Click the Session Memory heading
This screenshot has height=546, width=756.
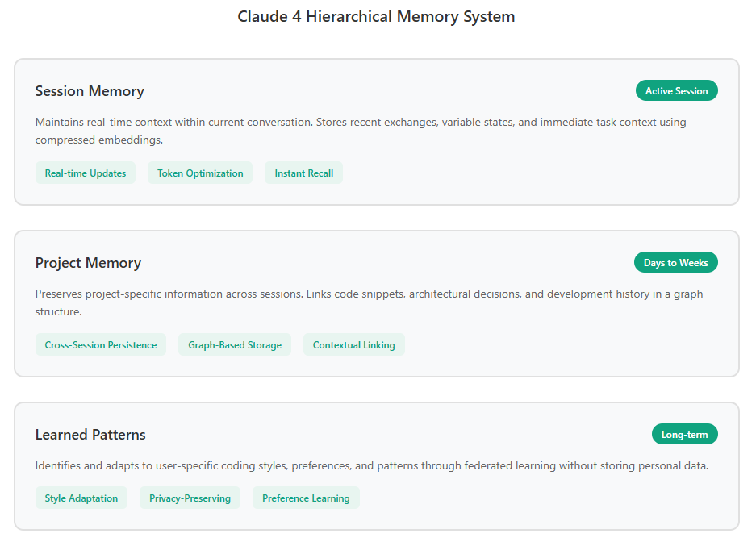pos(90,91)
